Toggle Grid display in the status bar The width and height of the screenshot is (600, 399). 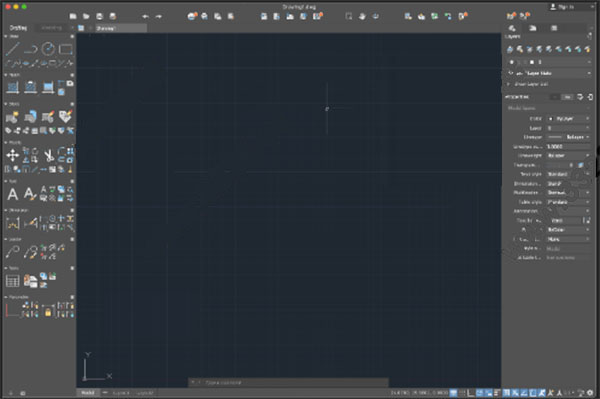click(453, 392)
